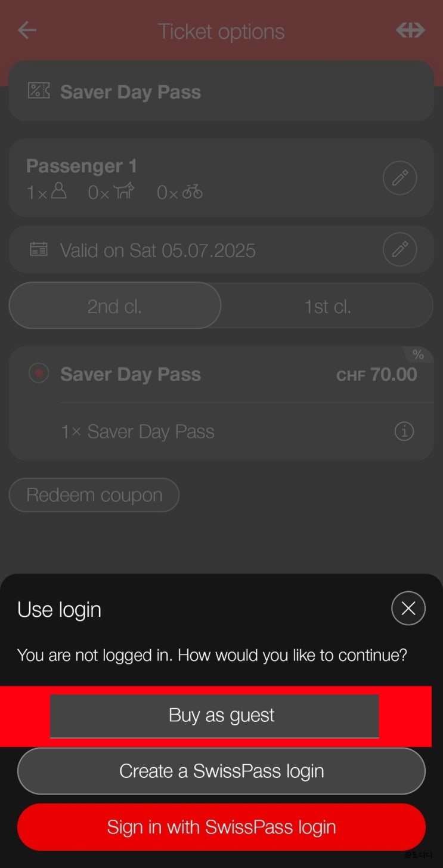Image resolution: width=443 pixels, height=868 pixels.
Task: Edit the validity date pencil icon
Action: pyautogui.click(x=399, y=249)
